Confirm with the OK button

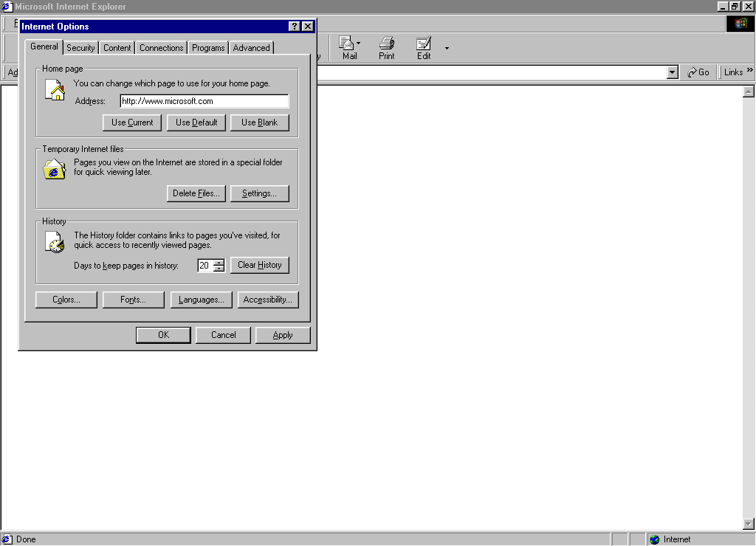click(x=163, y=335)
